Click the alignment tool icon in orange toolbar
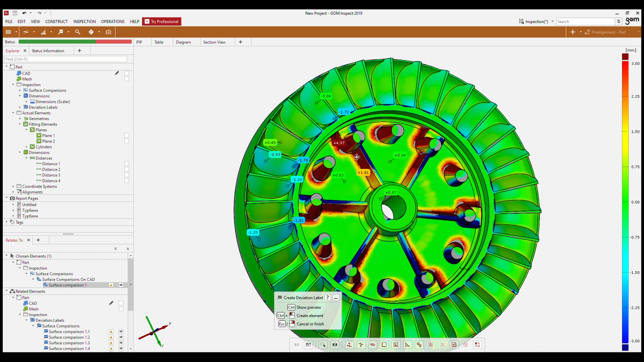This screenshot has height=362, width=644. (x=26, y=32)
